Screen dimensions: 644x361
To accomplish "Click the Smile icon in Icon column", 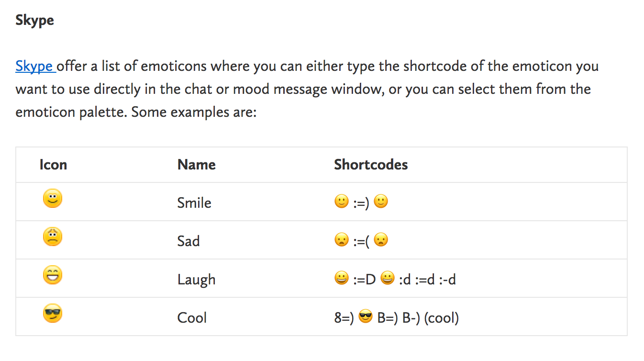I will [x=53, y=198].
